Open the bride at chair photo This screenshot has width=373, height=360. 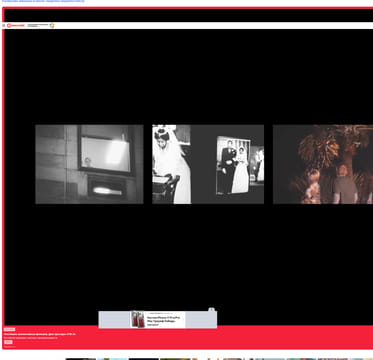pos(171,164)
